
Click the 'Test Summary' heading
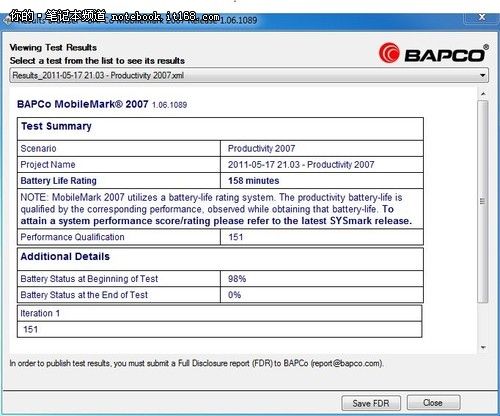pyautogui.click(x=56, y=126)
